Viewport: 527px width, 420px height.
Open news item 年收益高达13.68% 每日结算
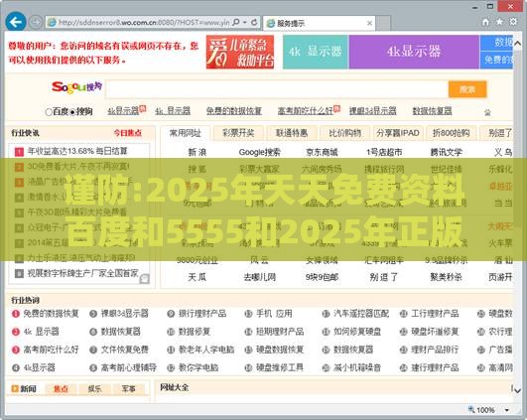(77, 151)
